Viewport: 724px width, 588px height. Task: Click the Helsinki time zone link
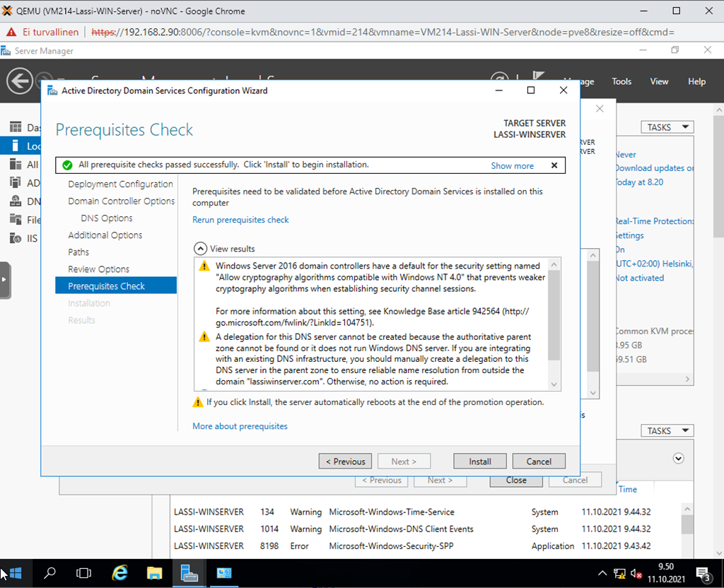pyautogui.click(x=654, y=264)
